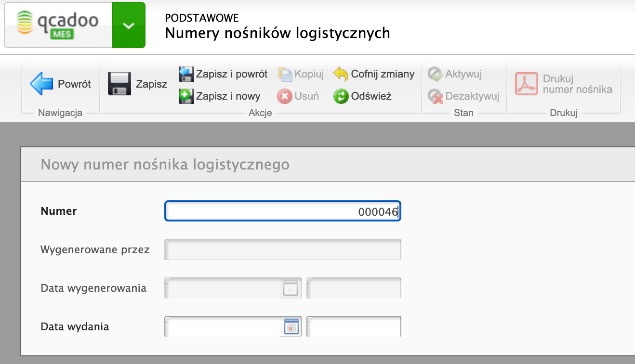Click the Zapisz i powrót icon
The image size is (635, 364).
(186, 74)
